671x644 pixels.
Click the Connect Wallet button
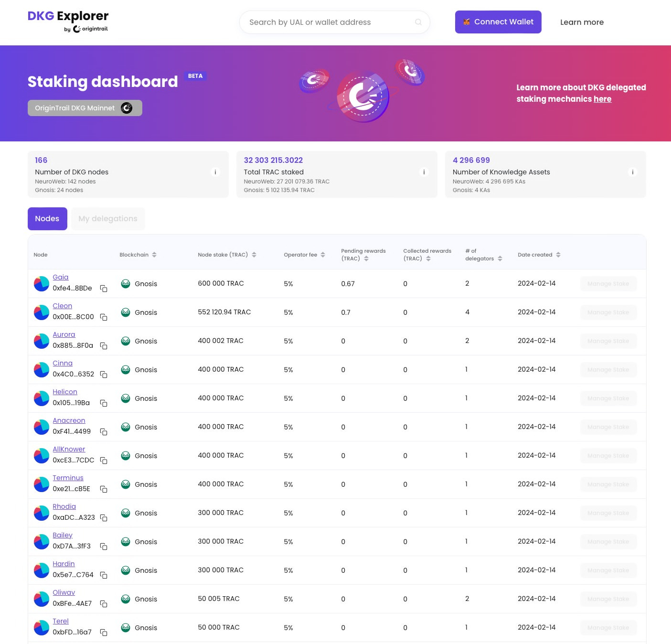[498, 22]
